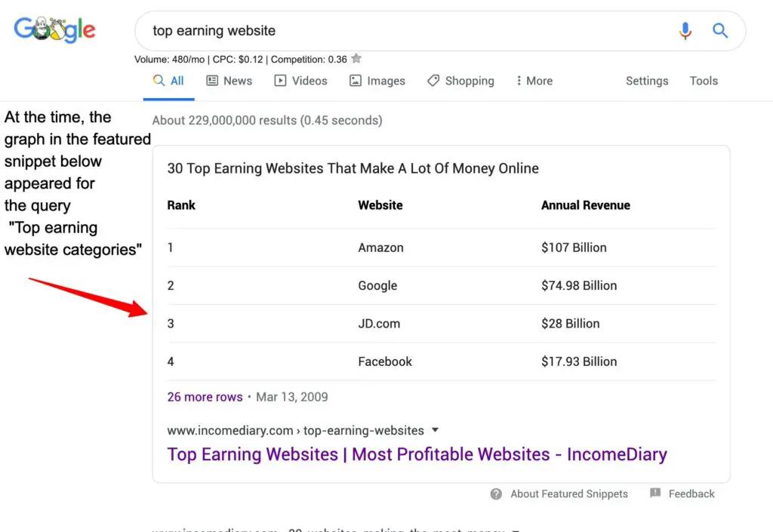Select the All results tab
Image resolution: width=773 pixels, height=532 pixels.
pos(168,81)
